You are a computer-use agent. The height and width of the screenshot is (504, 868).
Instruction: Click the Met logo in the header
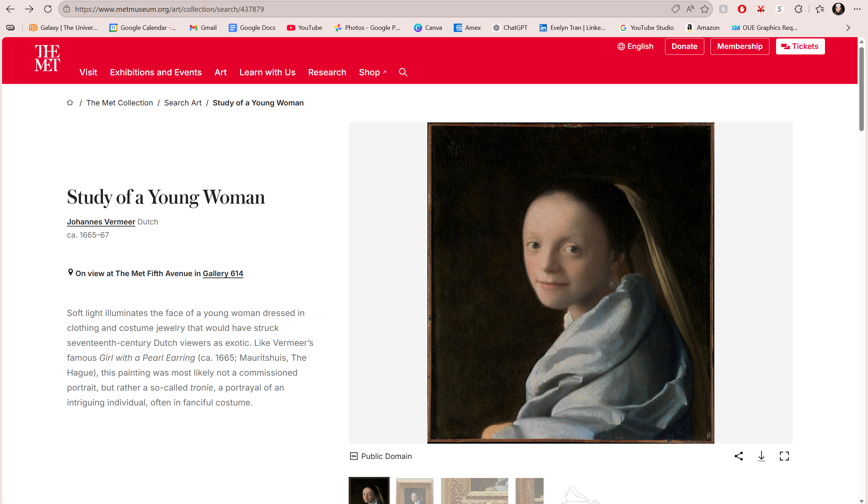click(48, 58)
